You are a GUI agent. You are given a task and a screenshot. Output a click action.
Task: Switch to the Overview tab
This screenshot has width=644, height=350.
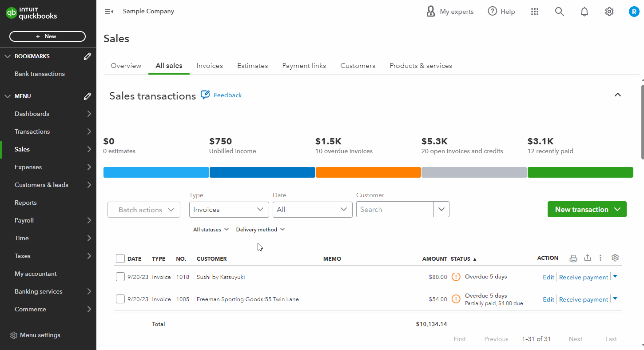tap(126, 66)
